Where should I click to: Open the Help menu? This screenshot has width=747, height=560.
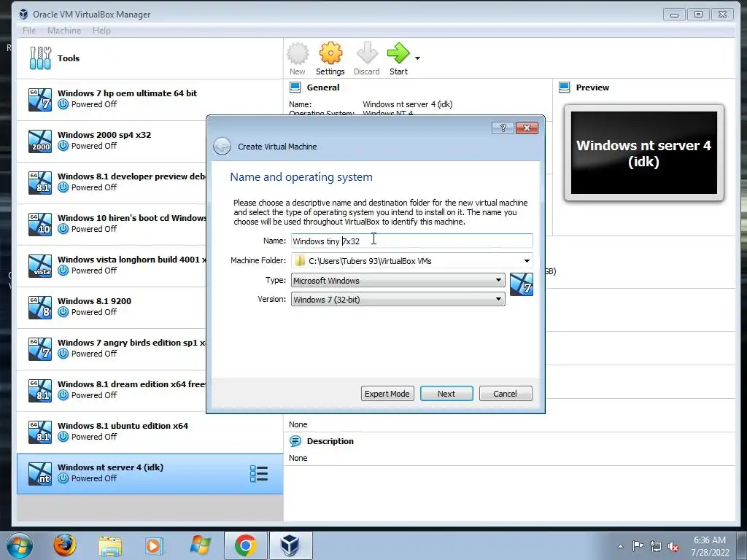101,31
